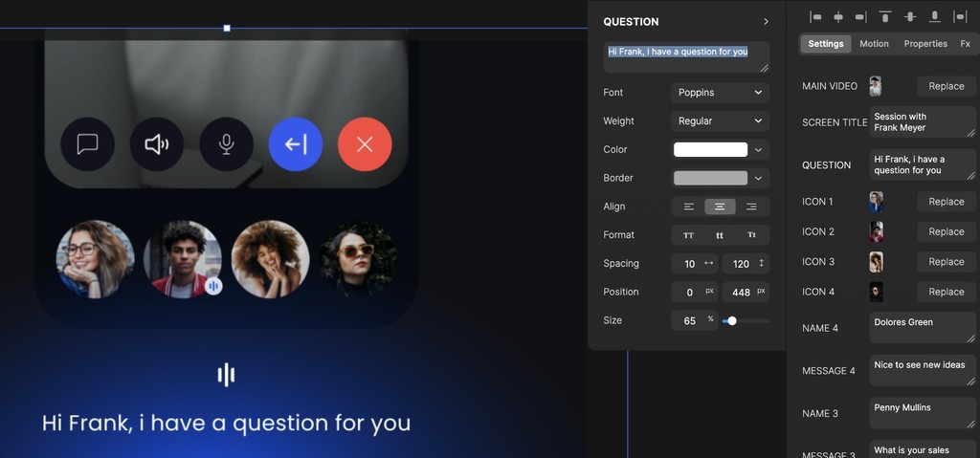Click the red X end call icon
Image resolution: width=980 pixels, height=458 pixels.
pyautogui.click(x=365, y=144)
